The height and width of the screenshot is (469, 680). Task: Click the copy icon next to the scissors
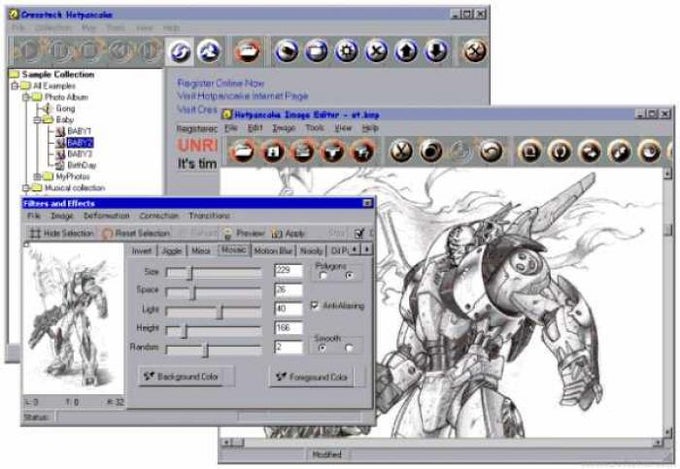(431, 152)
